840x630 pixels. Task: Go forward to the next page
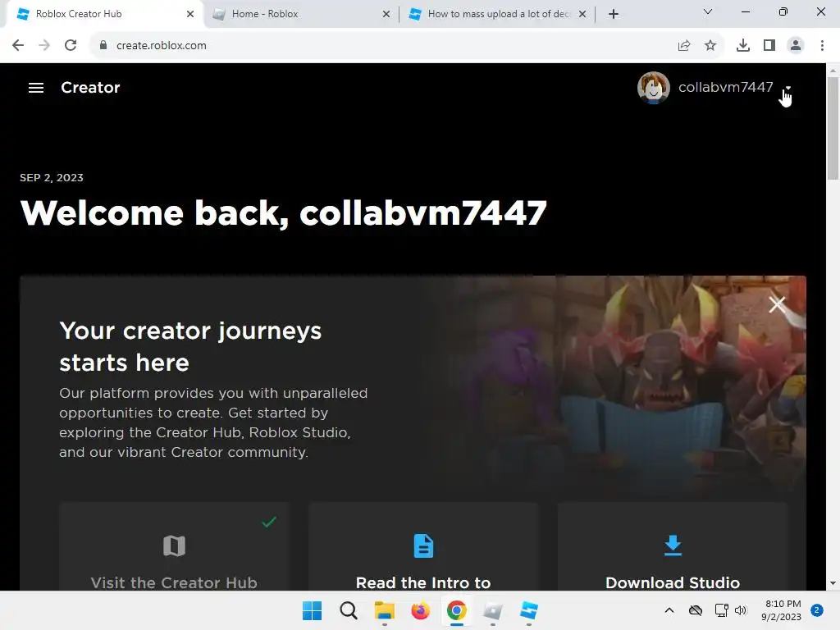(x=44, y=45)
